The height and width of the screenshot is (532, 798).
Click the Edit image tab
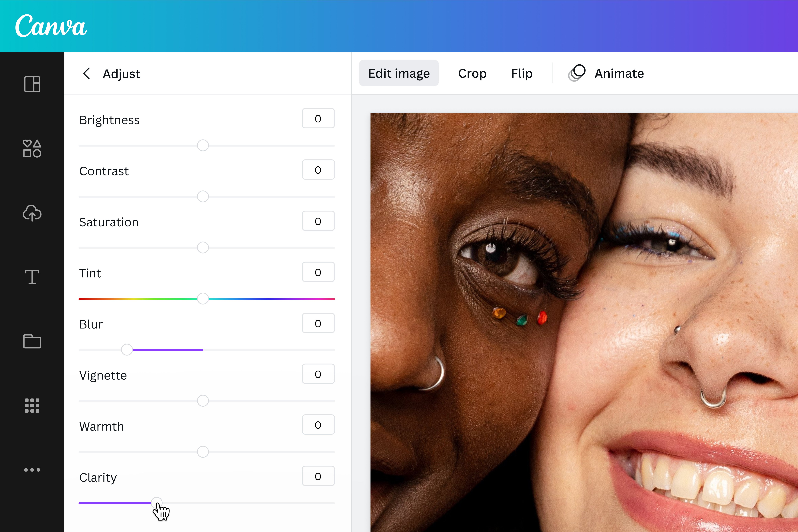[399, 73]
